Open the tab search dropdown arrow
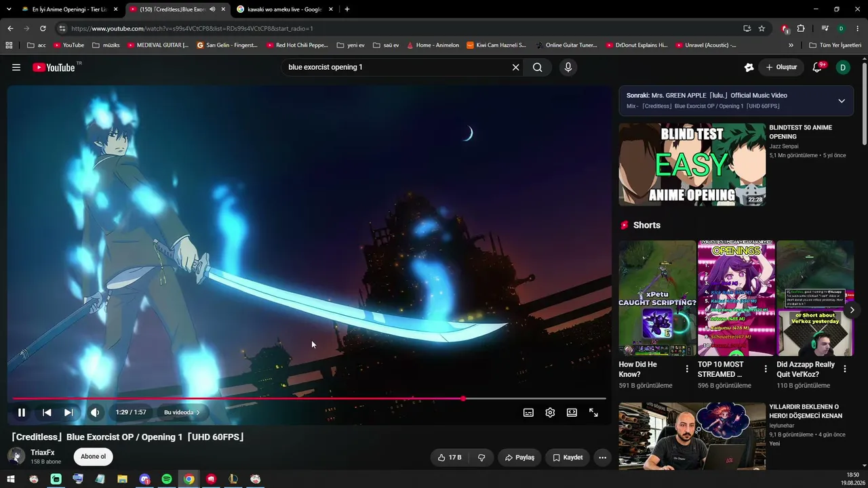This screenshot has height=488, width=868. (9, 9)
